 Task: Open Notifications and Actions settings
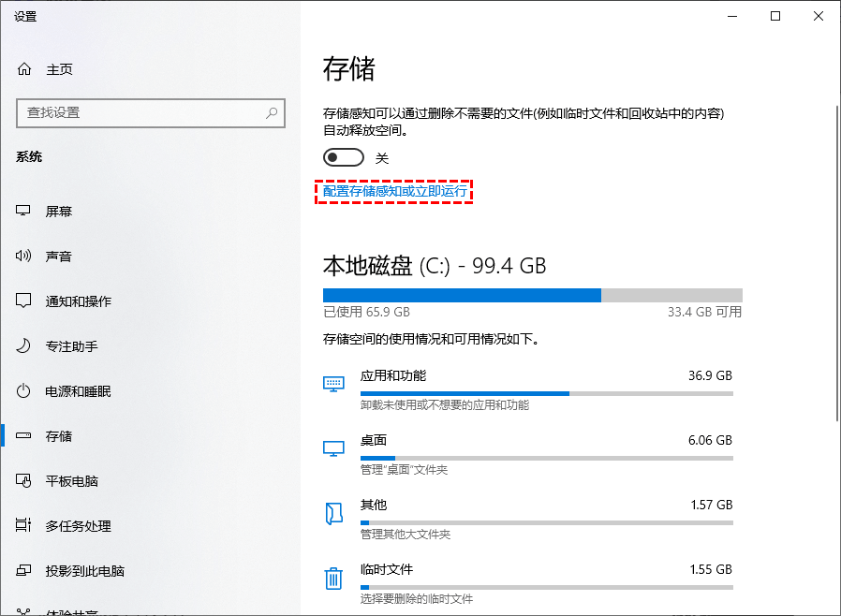pyautogui.click(x=79, y=301)
